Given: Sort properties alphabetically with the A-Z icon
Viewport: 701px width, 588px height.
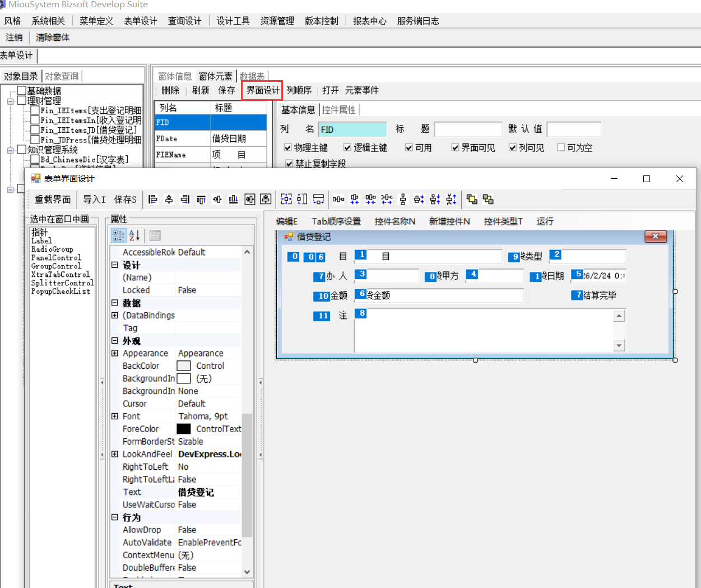Looking at the screenshot, I should coord(134,235).
